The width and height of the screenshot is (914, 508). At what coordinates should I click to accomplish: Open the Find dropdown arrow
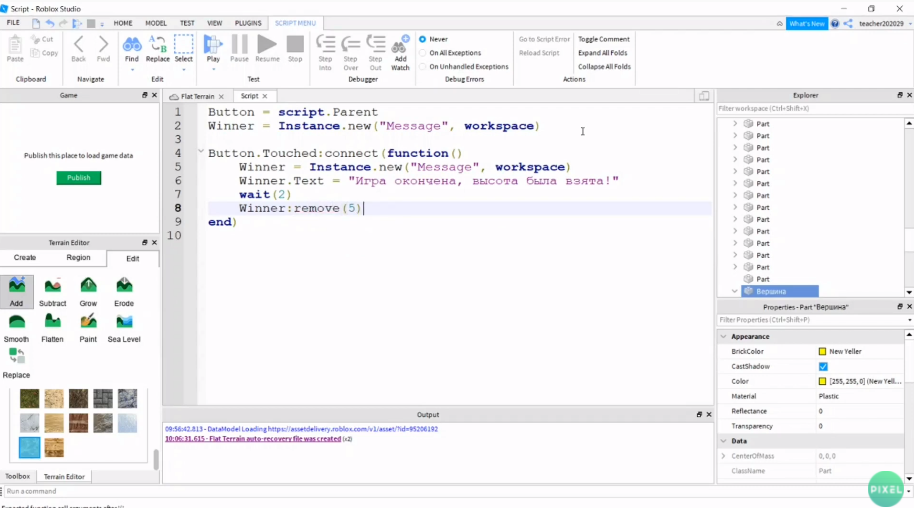tap(132, 70)
